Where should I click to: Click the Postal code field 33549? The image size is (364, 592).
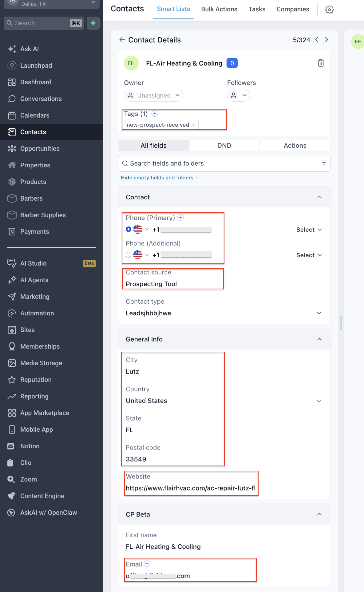click(x=136, y=459)
